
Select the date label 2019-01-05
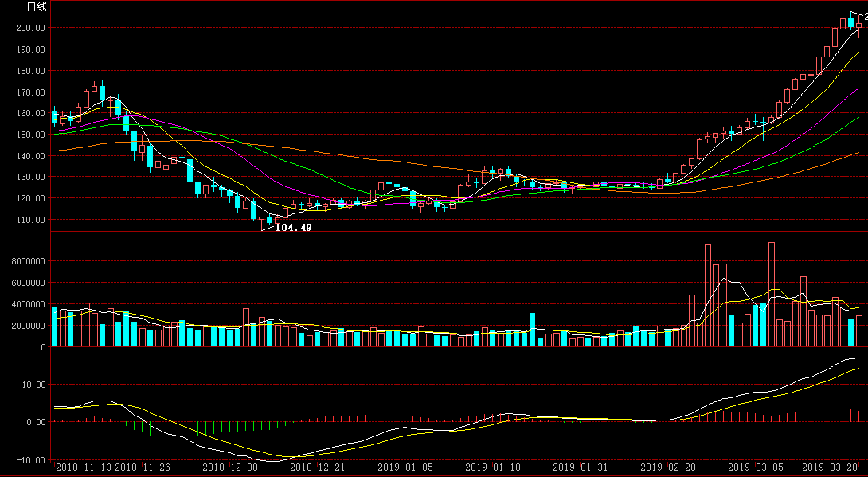[405, 467]
